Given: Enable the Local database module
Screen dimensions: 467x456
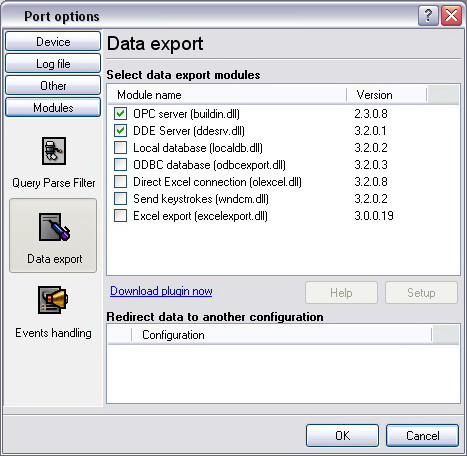Looking at the screenshot, I should [x=120, y=148].
